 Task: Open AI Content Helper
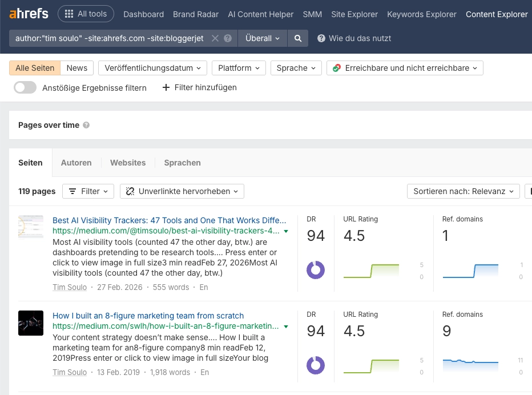[x=260, y=14]
